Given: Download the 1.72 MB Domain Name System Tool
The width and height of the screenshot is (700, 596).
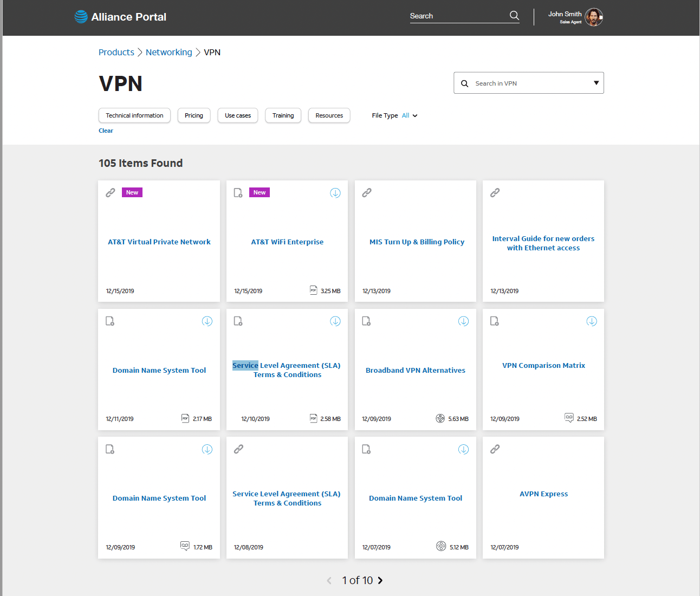Looking at the screenshot, I should coord(207,449).
